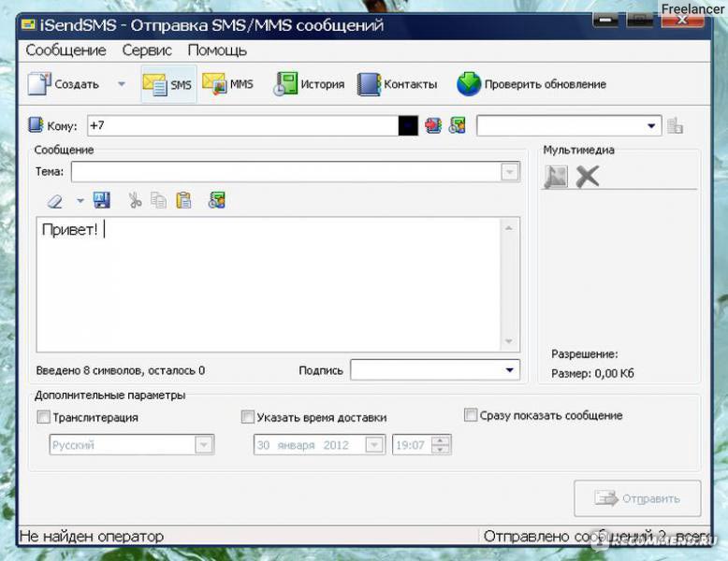Image resolution: width=728 pixels, height=561 pixels.
Task: Open the История message history
Action: pos(309,84)
